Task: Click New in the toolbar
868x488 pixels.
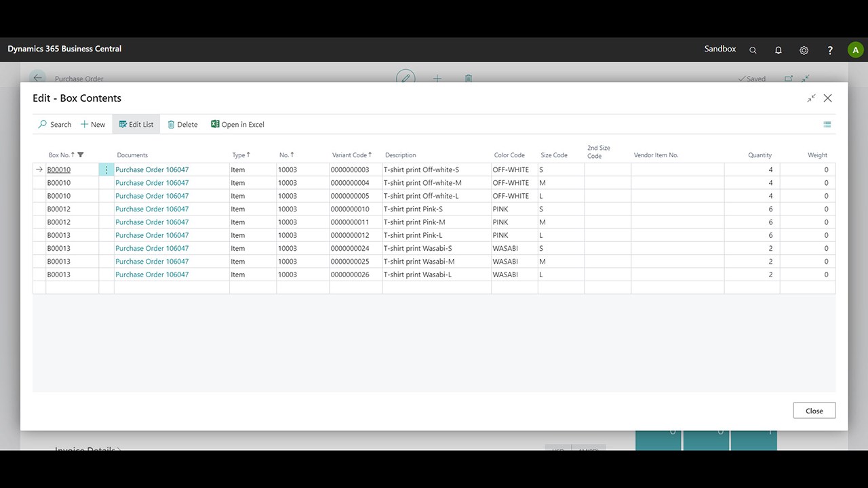Action: pyautogui.click(x=93, y=125)
